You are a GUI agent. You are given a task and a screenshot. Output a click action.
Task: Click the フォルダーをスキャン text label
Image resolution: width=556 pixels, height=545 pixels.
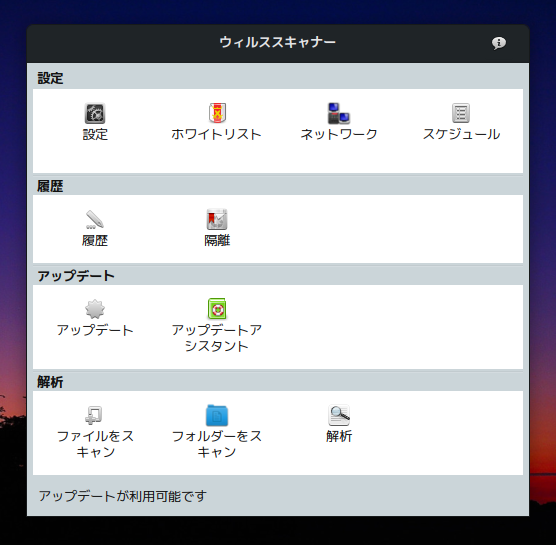click(217, 444)
